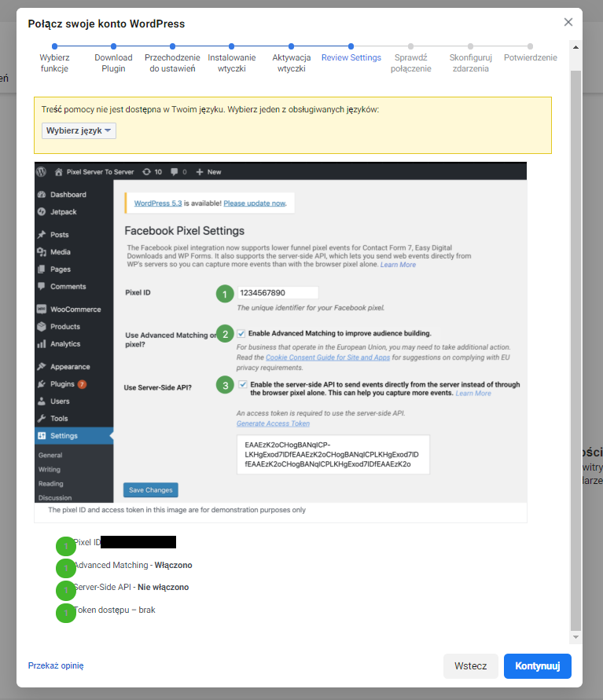Go to the Aktywacja wtyczki step
This screenshot has height=700, width=603.
click(291, 58)
